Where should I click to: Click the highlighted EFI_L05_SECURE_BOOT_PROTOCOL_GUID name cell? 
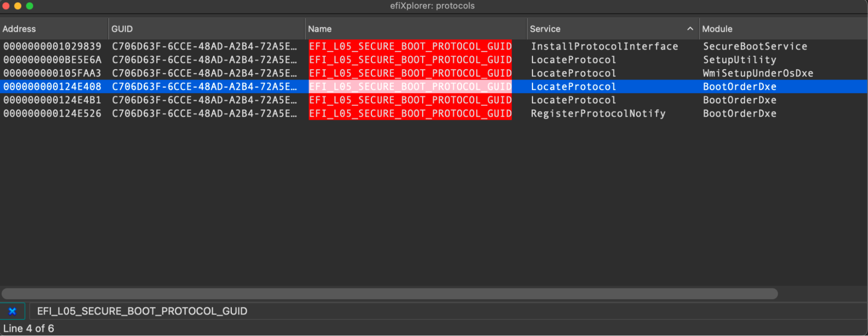[410, 86]
